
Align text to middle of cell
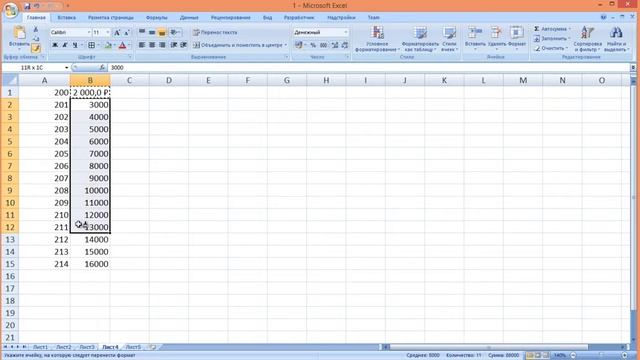click(x=152, y=32)
